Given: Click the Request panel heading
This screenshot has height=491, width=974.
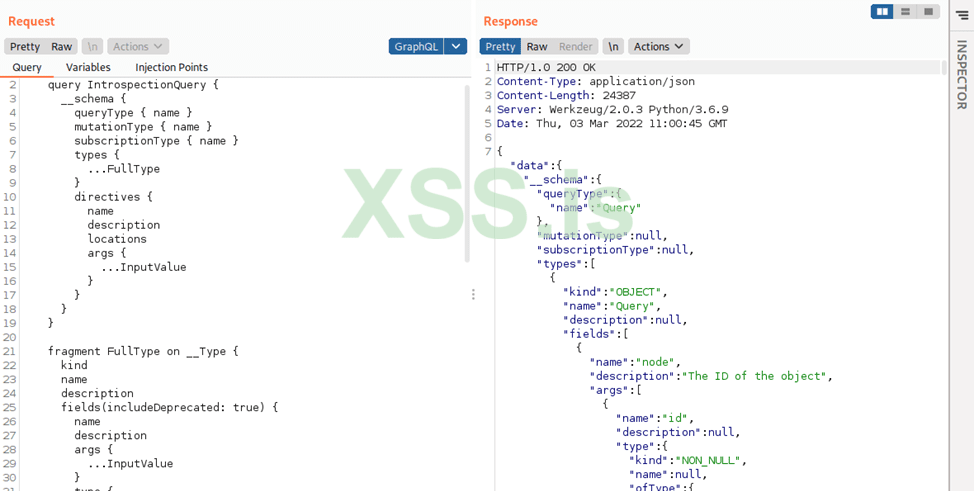Looking at the screenshot, I should 31,21.
